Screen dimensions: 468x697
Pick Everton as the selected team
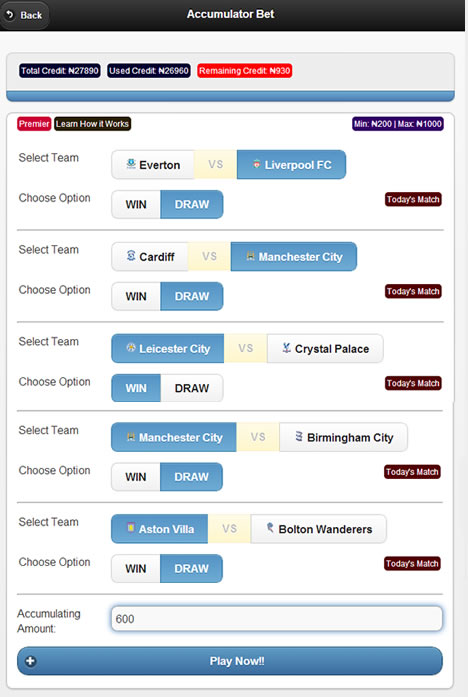[x=153, y=164]
